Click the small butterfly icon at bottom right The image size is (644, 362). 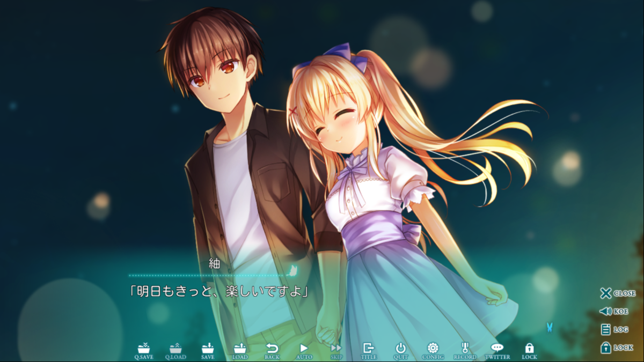coord(549,327)
